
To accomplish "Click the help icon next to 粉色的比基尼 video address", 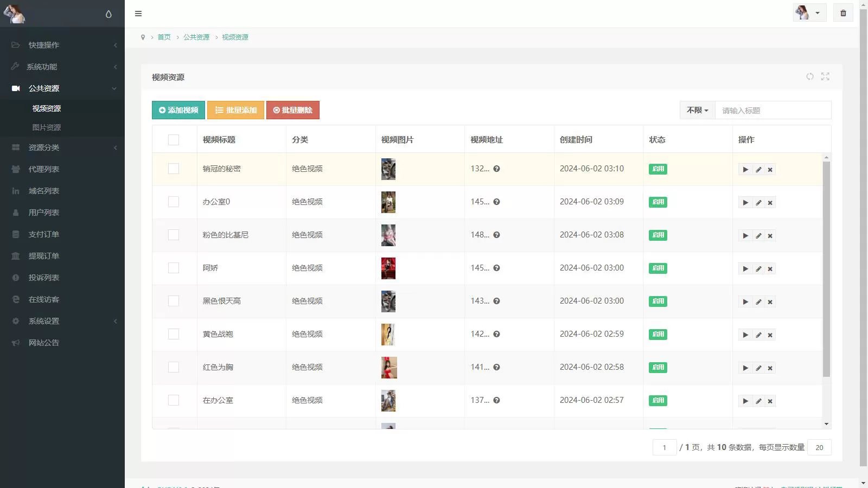I will (x=496, y=235).
